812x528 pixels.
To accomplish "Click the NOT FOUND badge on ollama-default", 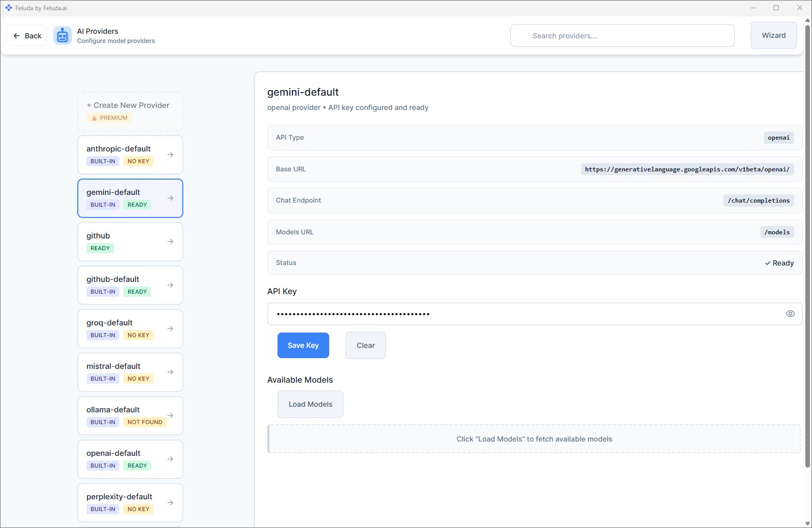I will 145,422.
